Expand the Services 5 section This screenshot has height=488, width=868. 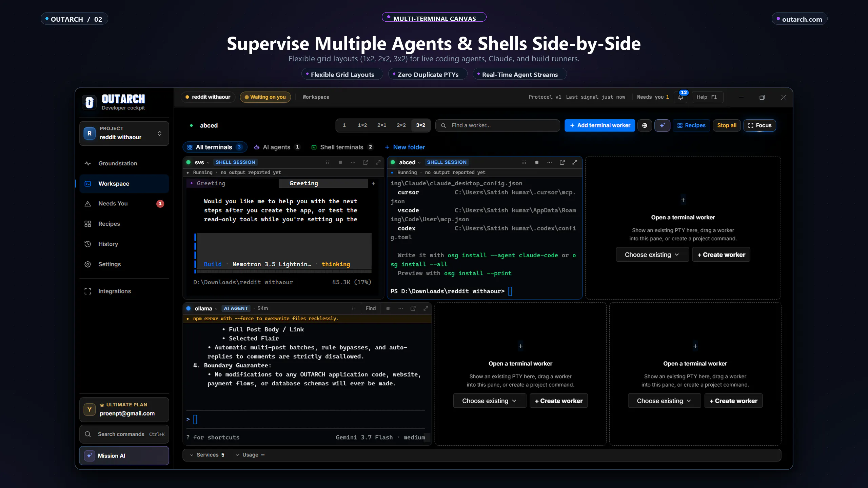(208, 455)
